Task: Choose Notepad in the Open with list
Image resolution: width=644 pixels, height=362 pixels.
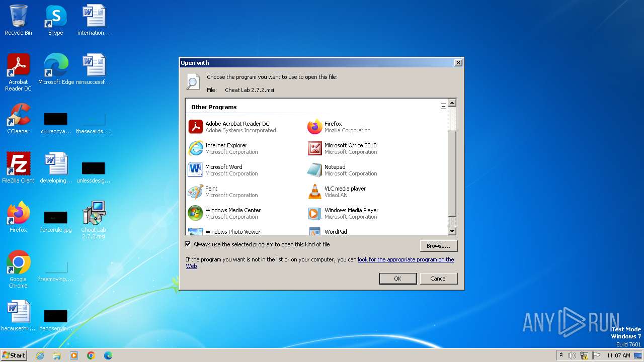Action: (x=342, y=170)
